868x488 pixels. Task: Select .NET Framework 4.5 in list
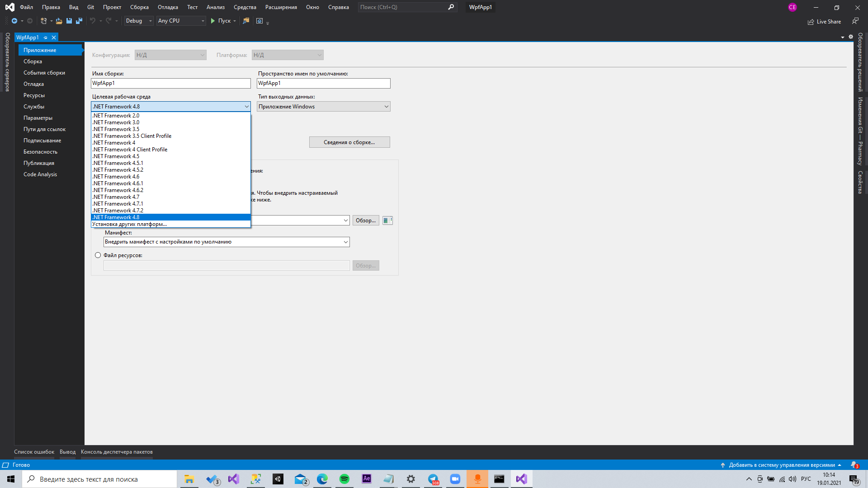pyautogui.click(x=170, y=156)
